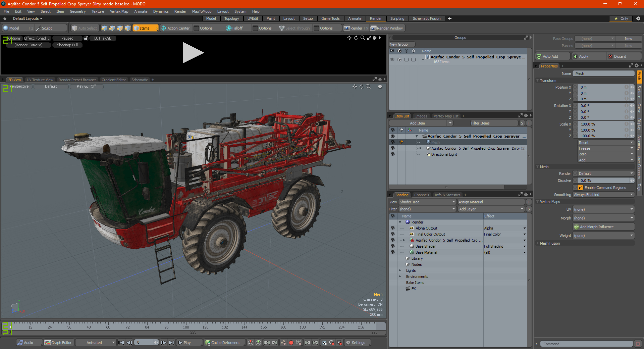644x349 pixels.
Task: Switch to the UVEdit layout tab
Action: click(253, 18)
